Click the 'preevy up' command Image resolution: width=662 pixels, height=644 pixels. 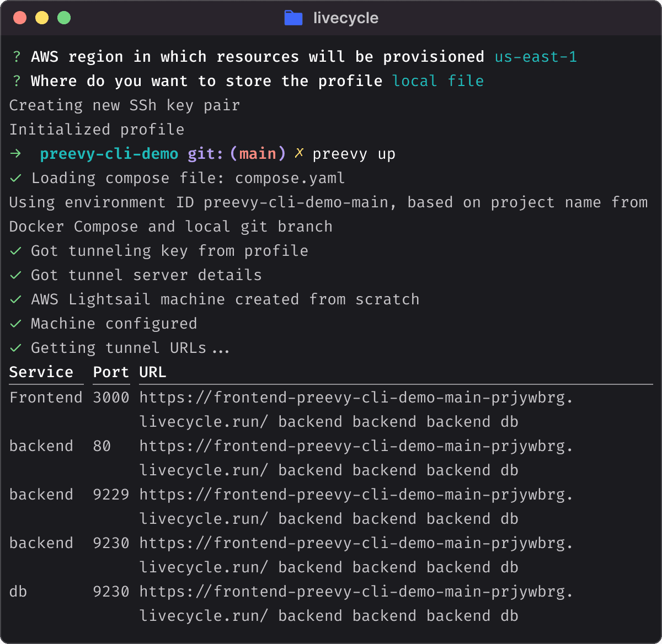click(x=354, y=154)
